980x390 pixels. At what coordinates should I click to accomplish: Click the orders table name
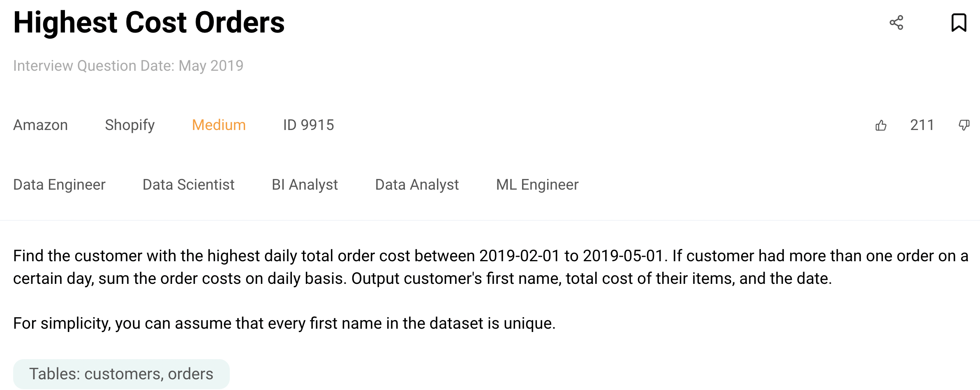pyautogui.click(x=190, y=374)
